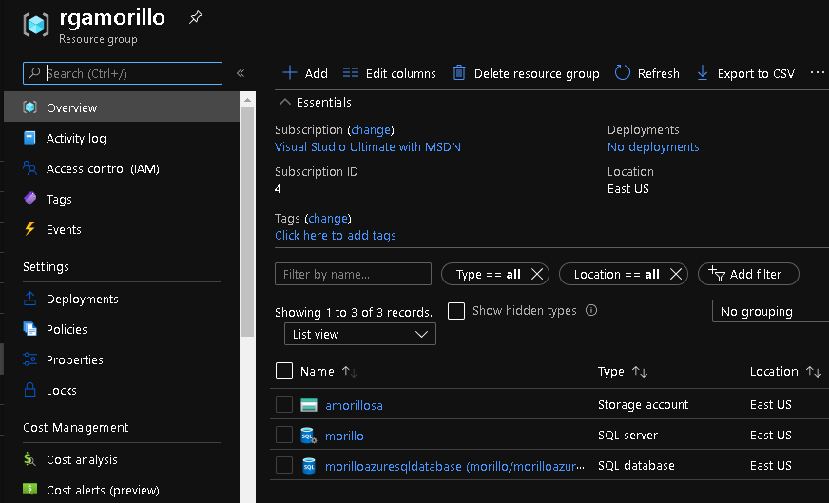Click the sidebar scrollbar up arrow
Viewport: 829px width, 503px height.
(247, 99)
